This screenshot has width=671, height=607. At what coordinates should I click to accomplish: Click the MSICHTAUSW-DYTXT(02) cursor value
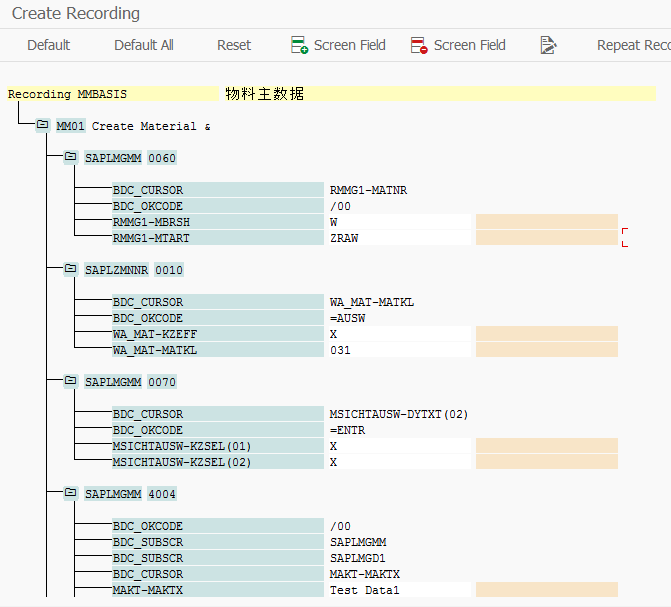tap(398, 414)
